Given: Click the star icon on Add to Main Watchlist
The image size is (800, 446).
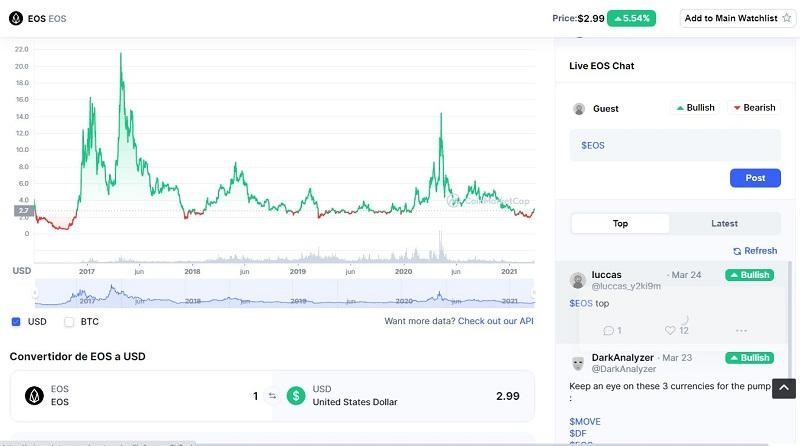Looking at the screenshot, I should (x=786, y=18).
